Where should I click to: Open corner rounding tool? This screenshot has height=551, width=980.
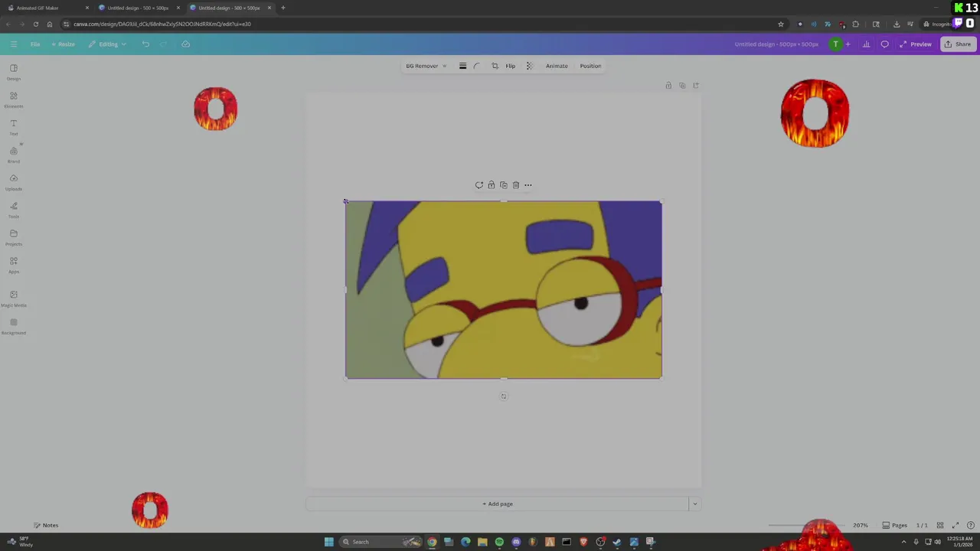click(477, 66)
